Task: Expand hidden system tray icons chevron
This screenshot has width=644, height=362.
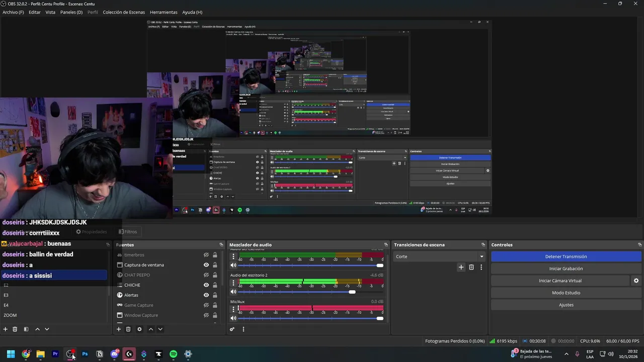Action: [x=566, y=354]
